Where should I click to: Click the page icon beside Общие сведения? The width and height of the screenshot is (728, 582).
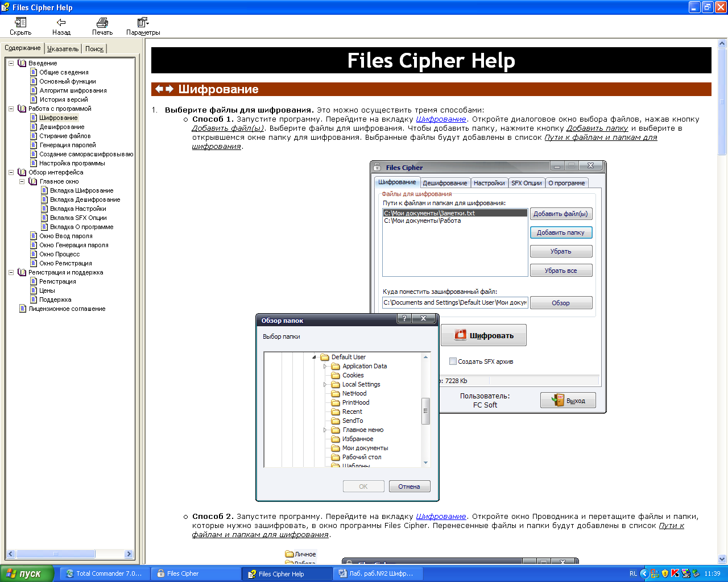point(34,72)
